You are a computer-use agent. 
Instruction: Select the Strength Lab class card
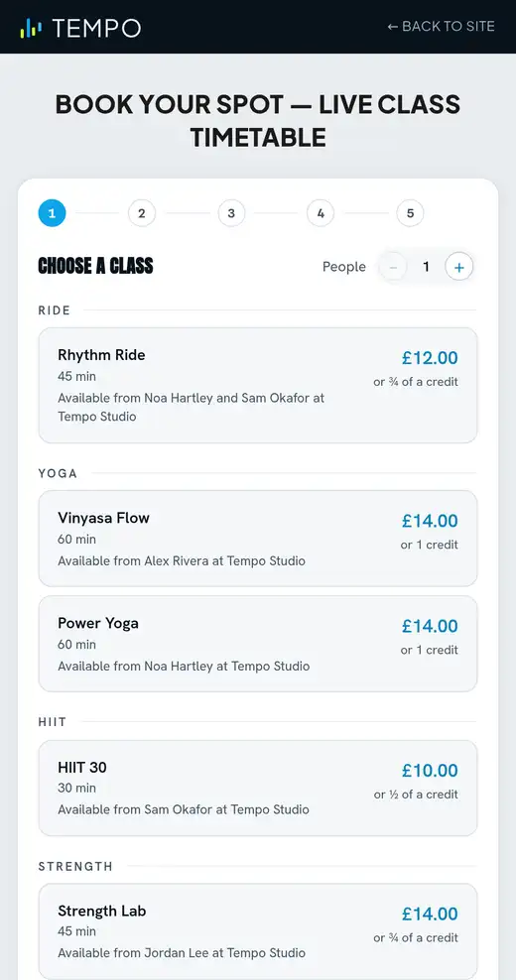[258, 931]
